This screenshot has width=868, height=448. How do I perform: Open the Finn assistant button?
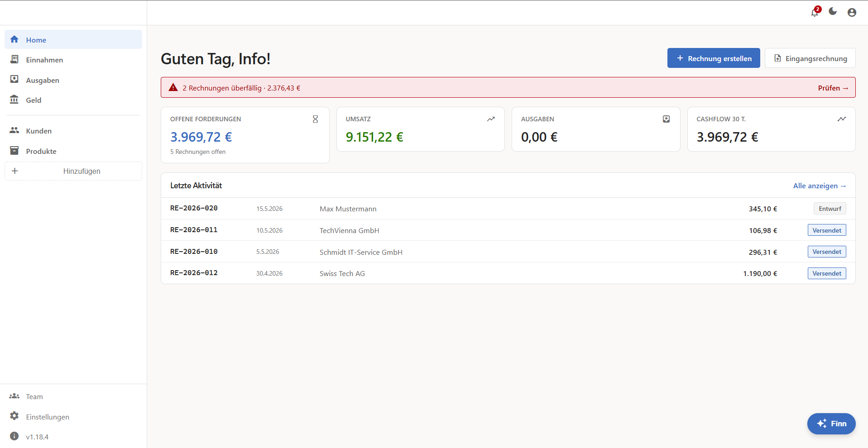click(831, 424)
